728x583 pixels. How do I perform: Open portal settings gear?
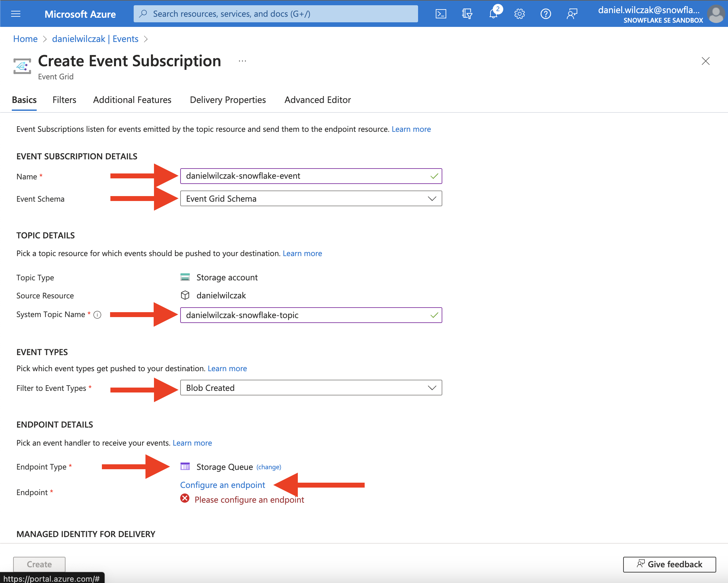519,14
